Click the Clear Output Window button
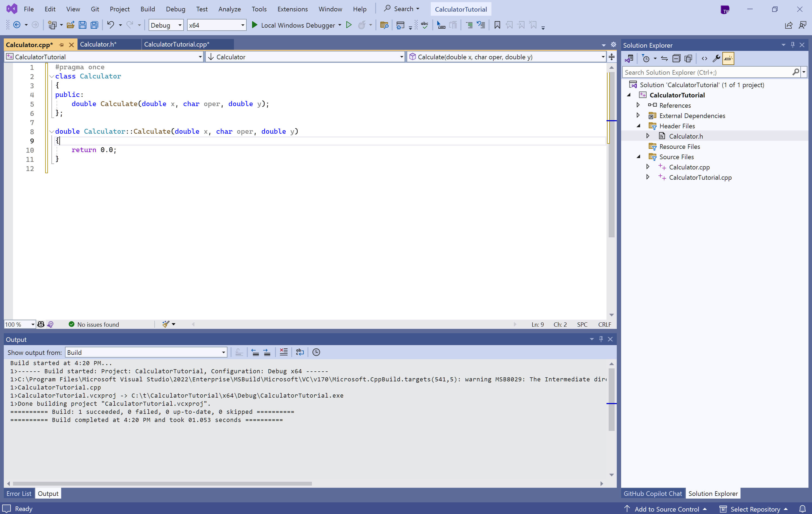 pyautogui.click(x=284, y=352)
